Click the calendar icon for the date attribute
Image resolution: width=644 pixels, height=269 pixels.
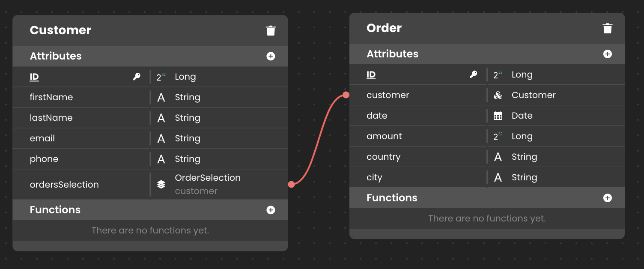pyautogui.click(x=498, y=116)
